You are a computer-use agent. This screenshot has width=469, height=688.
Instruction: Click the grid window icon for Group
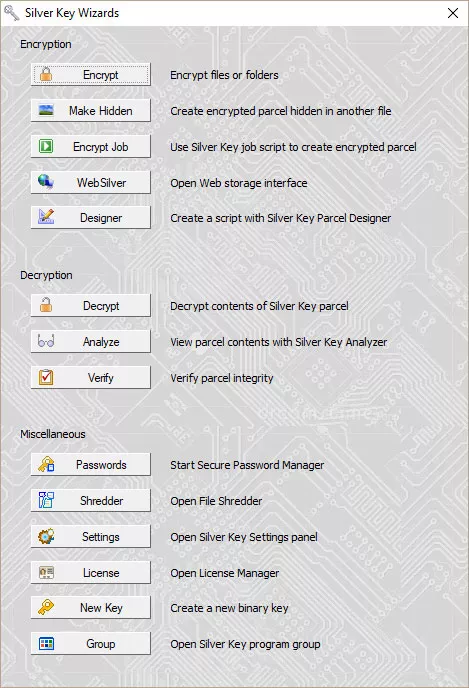click(46, 644)
